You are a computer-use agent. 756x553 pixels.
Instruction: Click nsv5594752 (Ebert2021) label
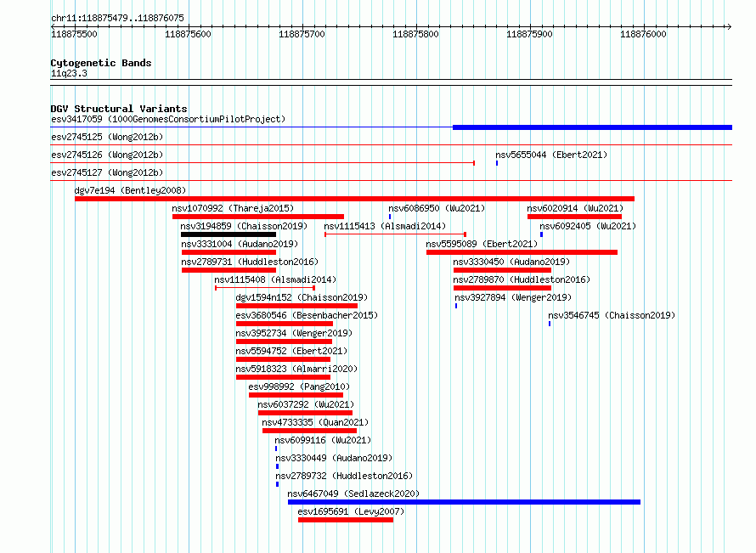[x=291, y=351]
